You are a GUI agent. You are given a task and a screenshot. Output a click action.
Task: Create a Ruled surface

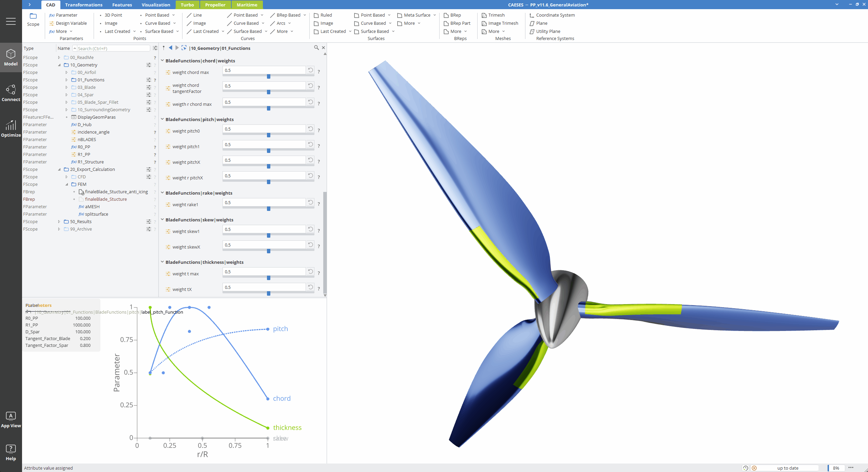pos(323,15)
